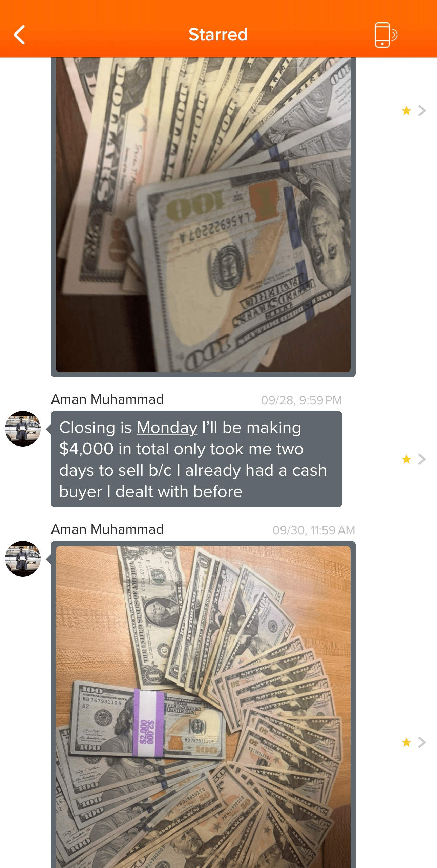437x868 pixels.
Task: Go back using the top-left arrow
Action: click(20, 35)
